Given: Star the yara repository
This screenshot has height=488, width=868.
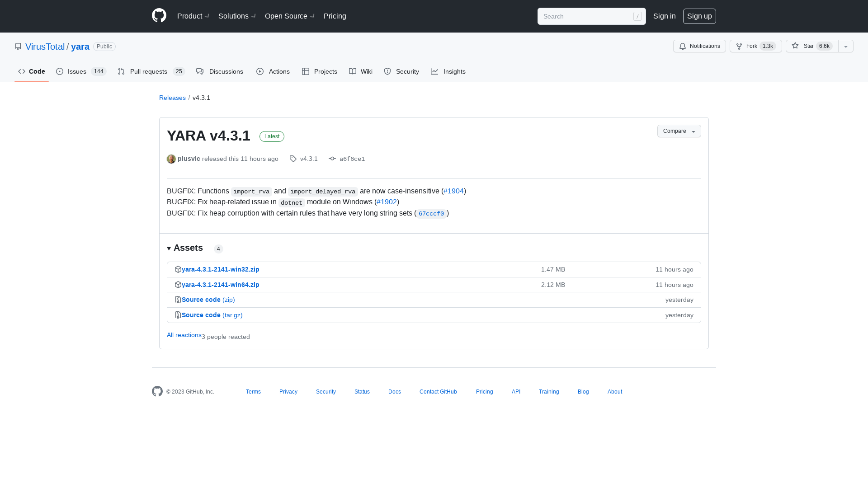Looking at the screenshot, I should pos(812,46).
